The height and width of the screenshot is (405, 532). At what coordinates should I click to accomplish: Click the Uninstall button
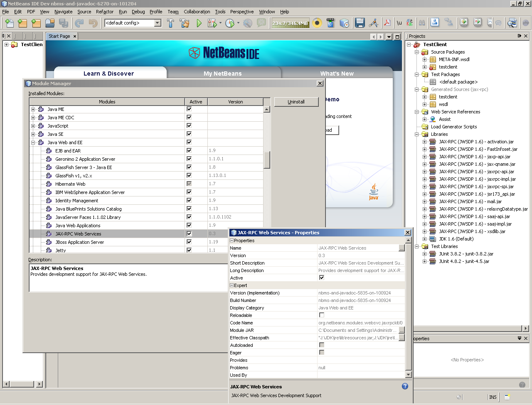(x=296, y=102)
